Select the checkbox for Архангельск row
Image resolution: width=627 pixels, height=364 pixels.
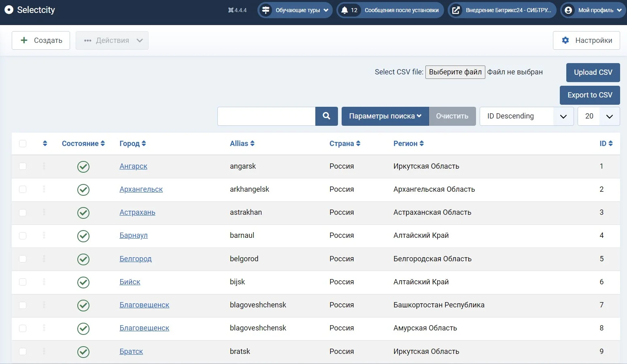pos(23,190)
